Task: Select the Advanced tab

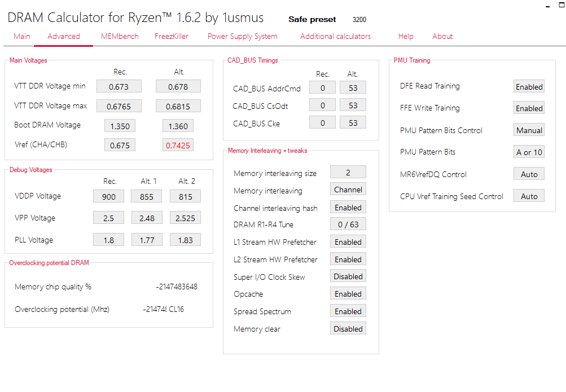Action: point(64,37)
